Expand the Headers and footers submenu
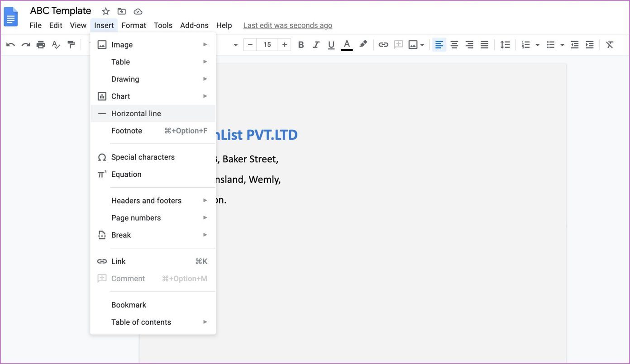This screenshot has height=364, width=630. pos(153,200)
